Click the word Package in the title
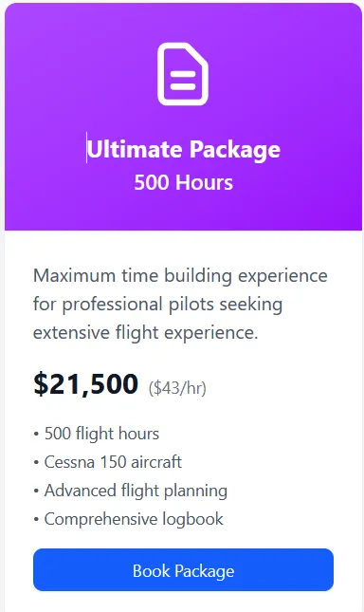This screenshot has height=612, width=364. pos(235,151)
